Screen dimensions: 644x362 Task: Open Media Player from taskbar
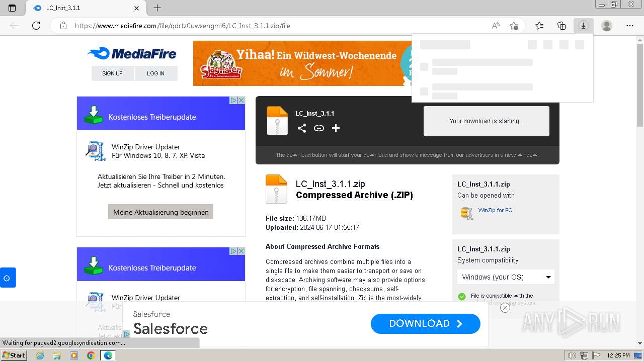74,355
